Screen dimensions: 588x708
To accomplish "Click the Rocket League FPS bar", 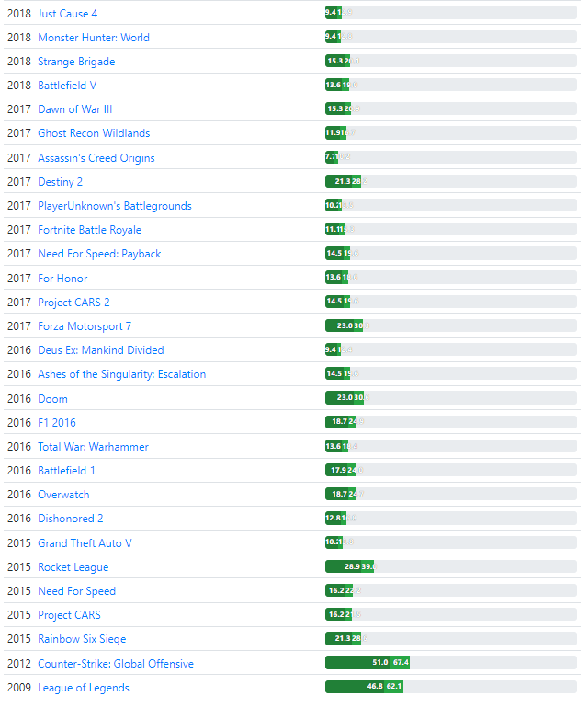I will point(451,566).
